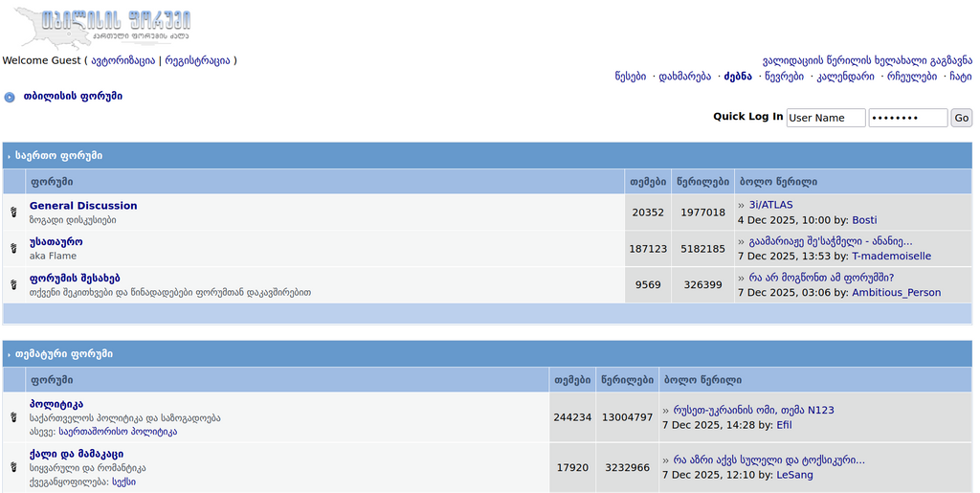980x493 pixels.
Task: Click the 13004797 posts count cell
Action: (628, 417)
